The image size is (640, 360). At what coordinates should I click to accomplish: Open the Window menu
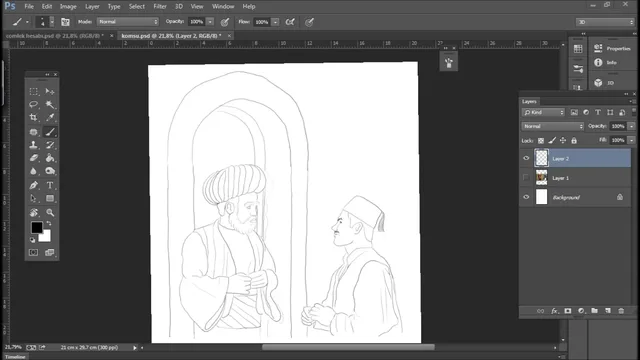(223, 7)
